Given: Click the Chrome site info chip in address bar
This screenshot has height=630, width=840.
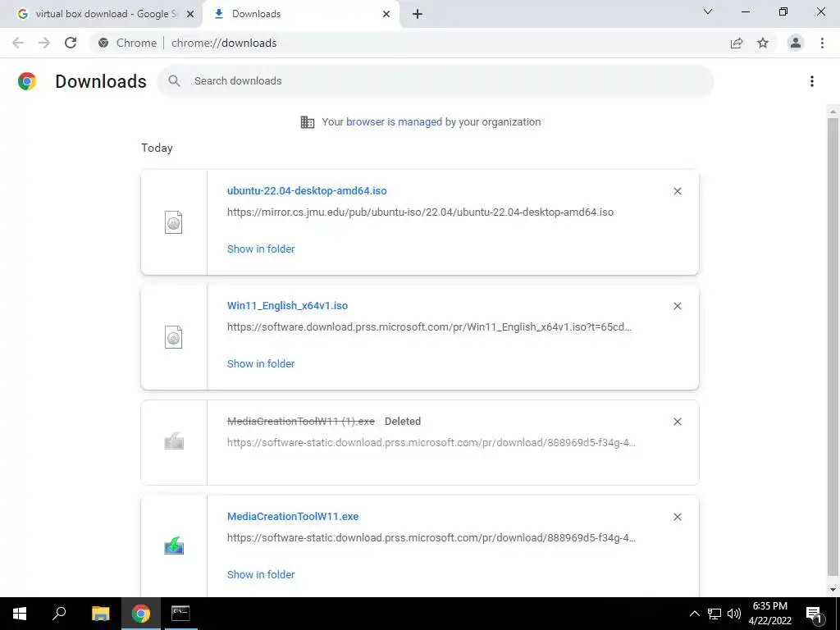Looking at the screenshot, I should click(x=127, y=43).
